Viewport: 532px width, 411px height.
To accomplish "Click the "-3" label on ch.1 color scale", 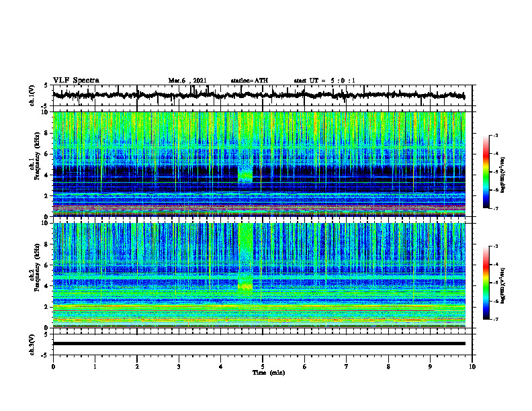I will 495,135.
